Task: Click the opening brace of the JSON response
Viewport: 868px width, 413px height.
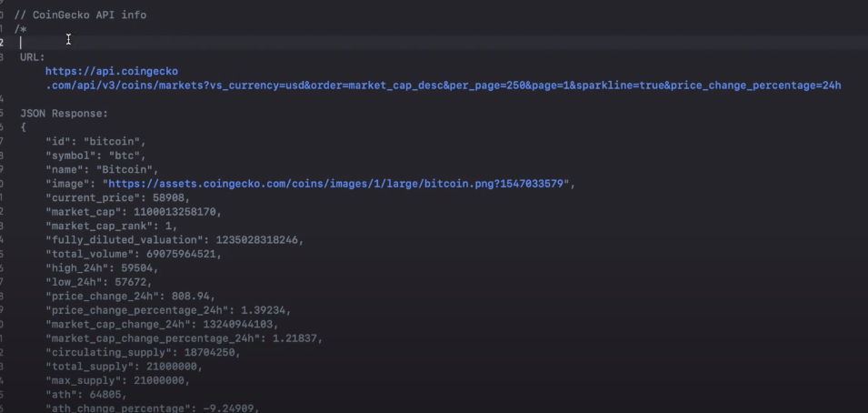Action: (x=24, y=127)
